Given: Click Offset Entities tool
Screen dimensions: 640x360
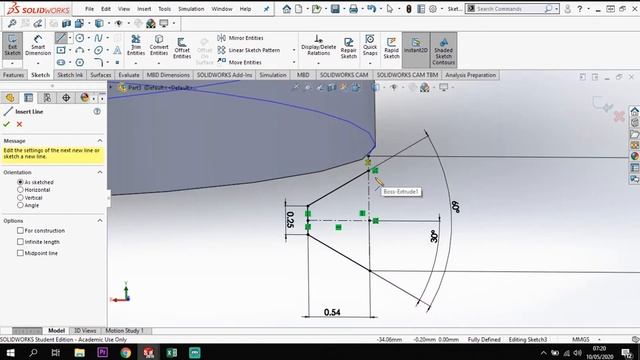Looking at the screenshot, I should pos(182,48).
